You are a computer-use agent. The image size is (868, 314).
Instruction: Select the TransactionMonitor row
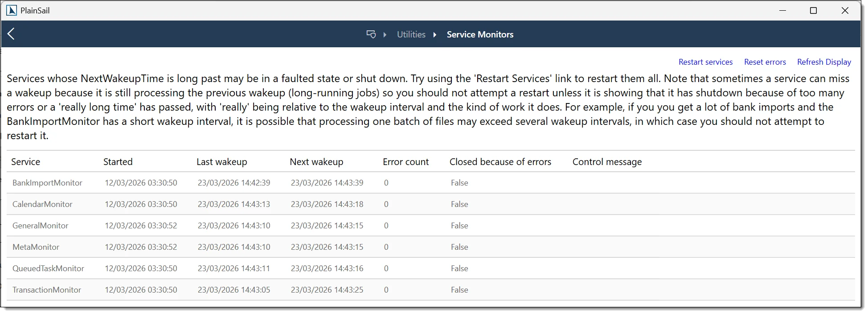click(x=431, y=290)
